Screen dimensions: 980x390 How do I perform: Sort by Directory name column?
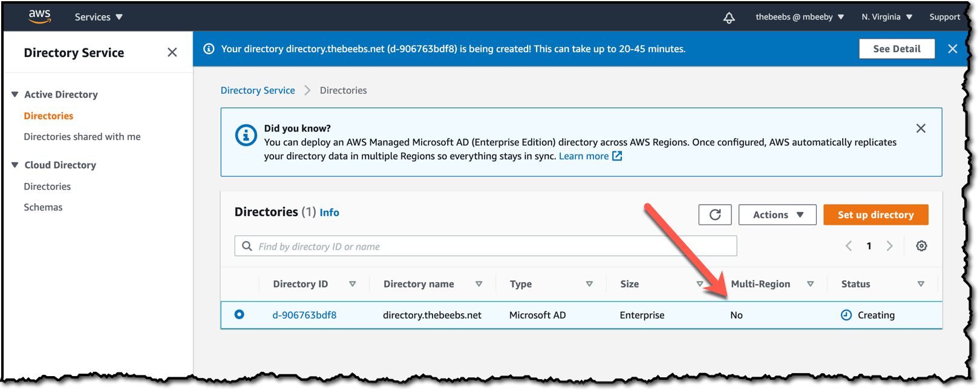pos(479,284)
